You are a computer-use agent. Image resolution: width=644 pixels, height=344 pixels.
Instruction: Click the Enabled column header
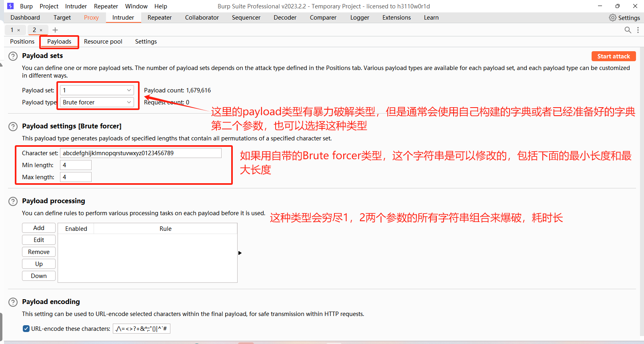pos(76,229)
